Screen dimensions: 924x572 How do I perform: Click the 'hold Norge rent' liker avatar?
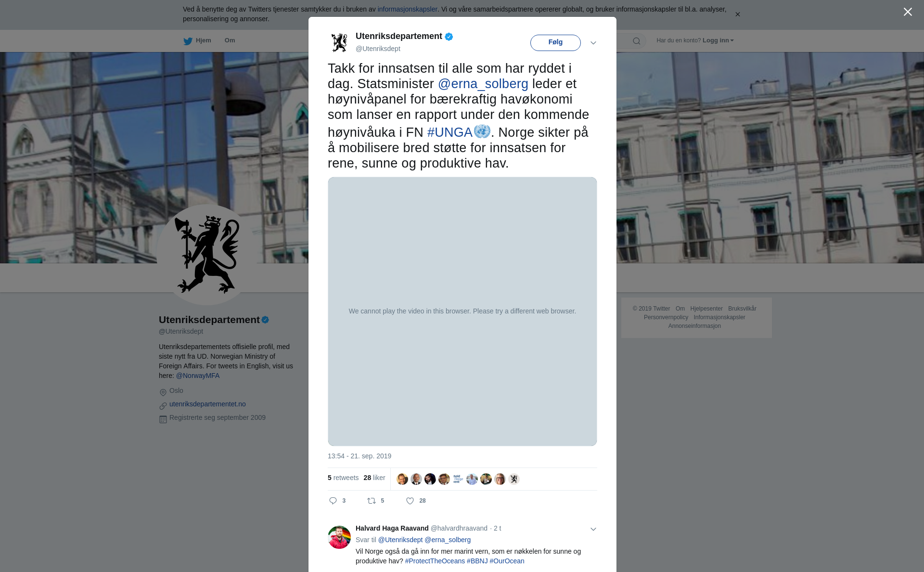click(x=458, y=479)
